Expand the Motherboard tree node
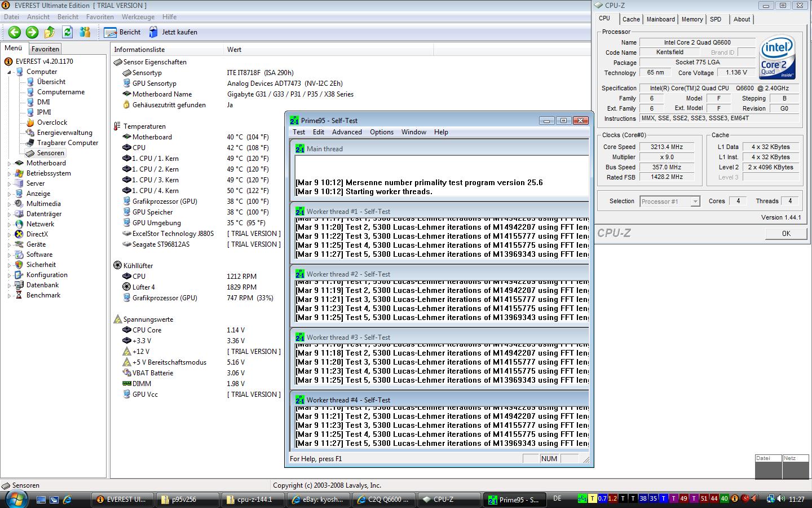The image size is (812, 508). point(10,164)
